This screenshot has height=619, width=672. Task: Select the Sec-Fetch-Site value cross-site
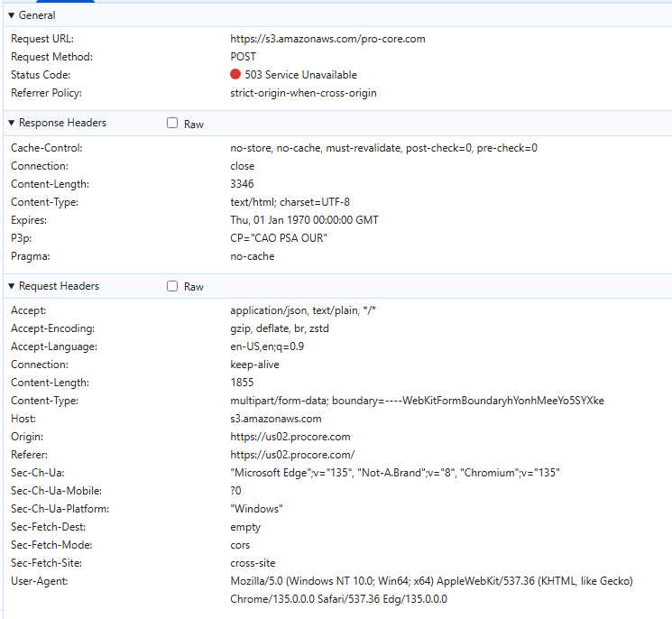[253, 563]
